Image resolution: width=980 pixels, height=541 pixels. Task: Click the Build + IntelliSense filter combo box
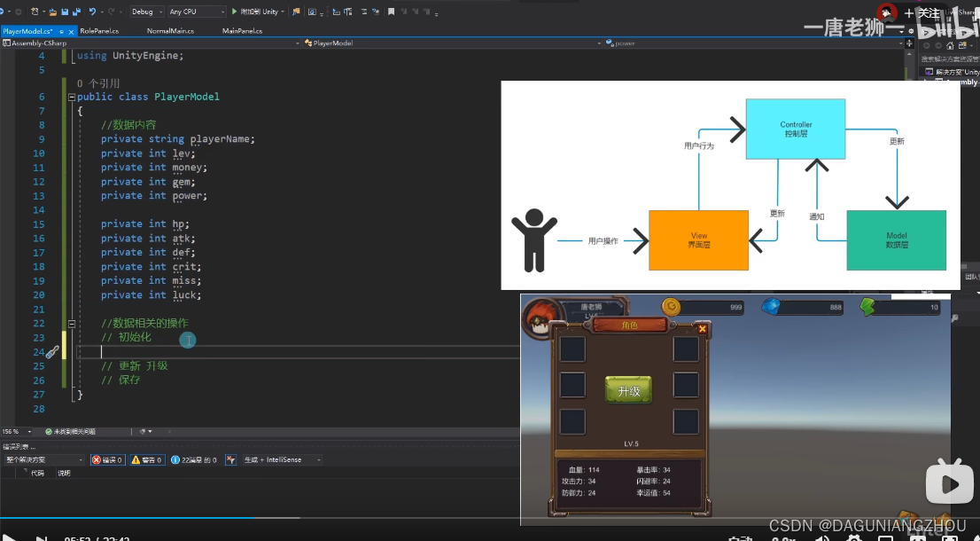(283, 459)
